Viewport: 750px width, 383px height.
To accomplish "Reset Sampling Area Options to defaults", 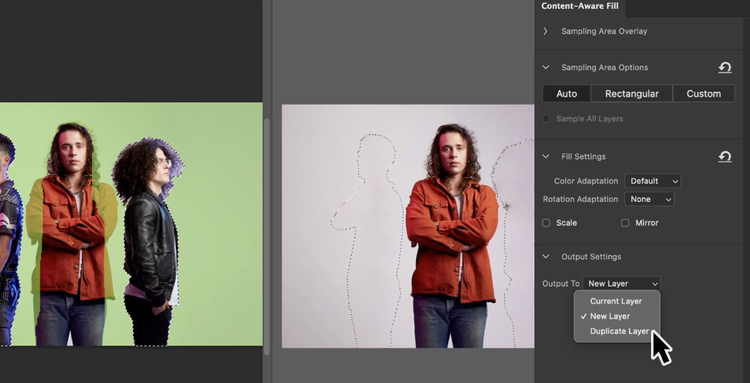I will (x=725, y=67).
